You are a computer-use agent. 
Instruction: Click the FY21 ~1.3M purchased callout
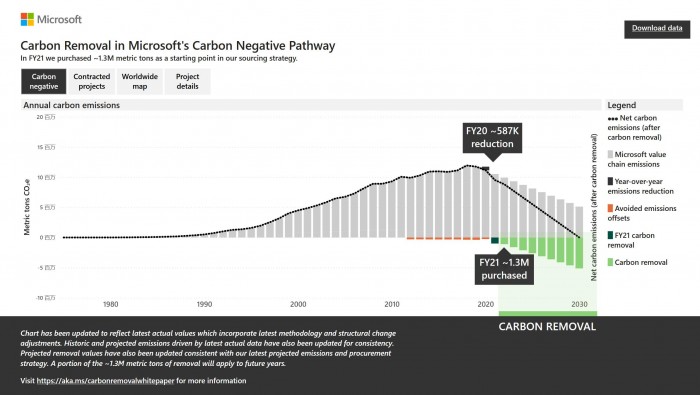[504, 269]
